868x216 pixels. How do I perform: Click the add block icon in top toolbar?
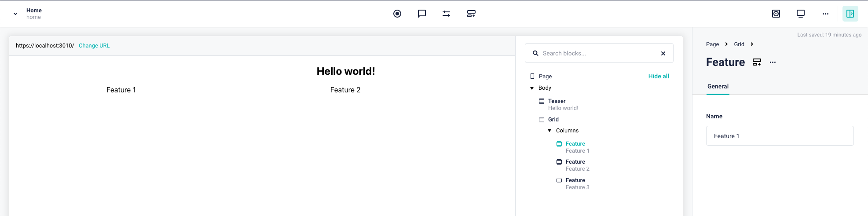click(x=471, y=14)
